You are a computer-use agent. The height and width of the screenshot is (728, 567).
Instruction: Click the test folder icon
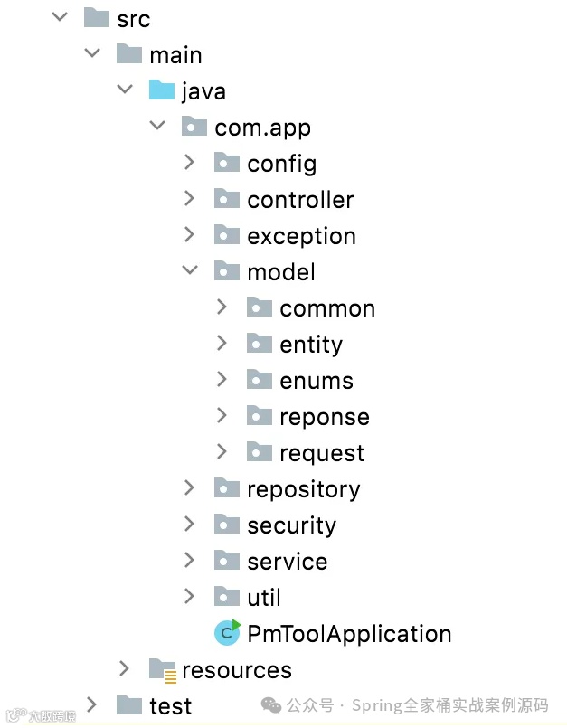coord(129,705)
